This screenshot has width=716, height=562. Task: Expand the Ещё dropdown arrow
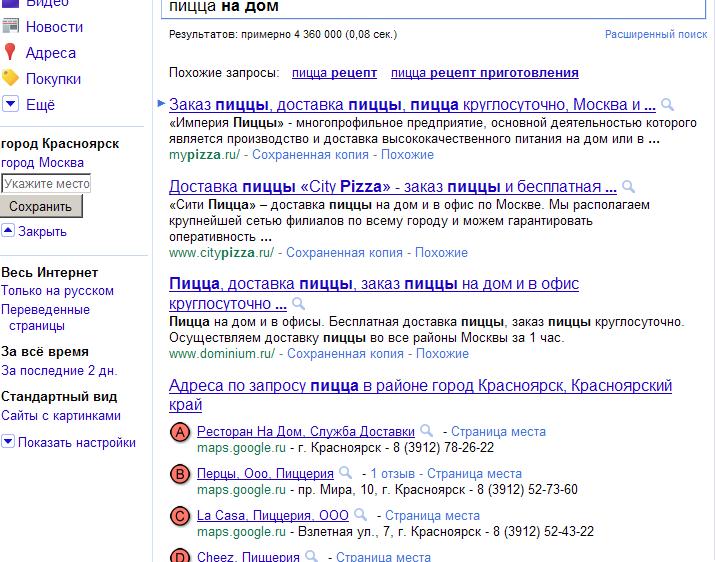click(10, 104)
